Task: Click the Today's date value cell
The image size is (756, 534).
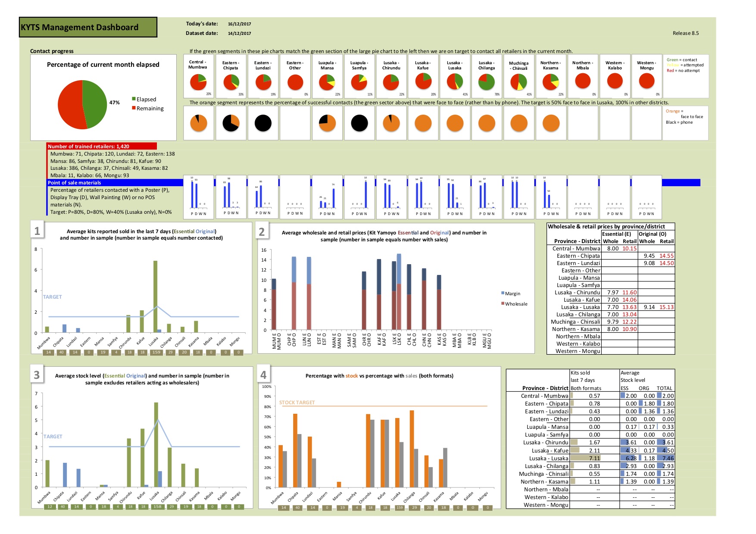Action: [240, 24]
